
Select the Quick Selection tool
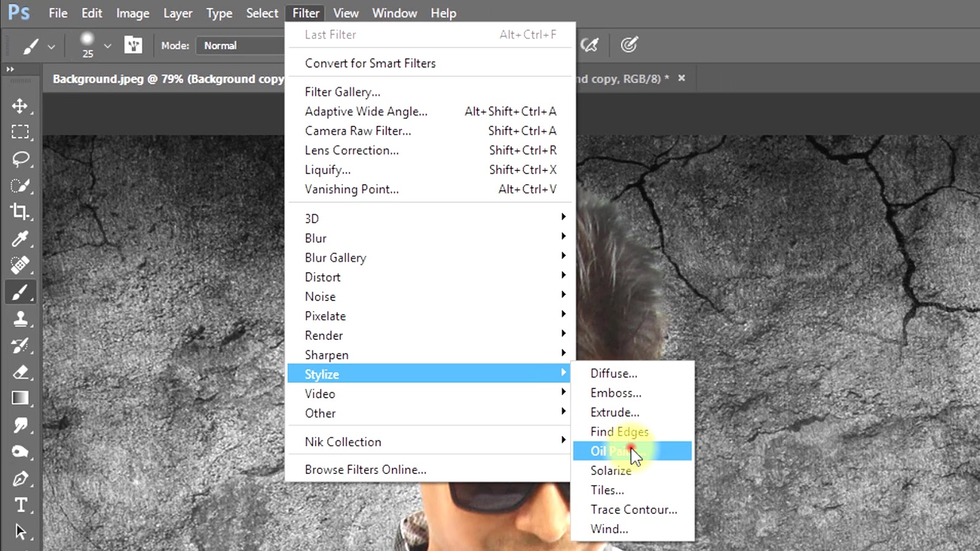20,186
